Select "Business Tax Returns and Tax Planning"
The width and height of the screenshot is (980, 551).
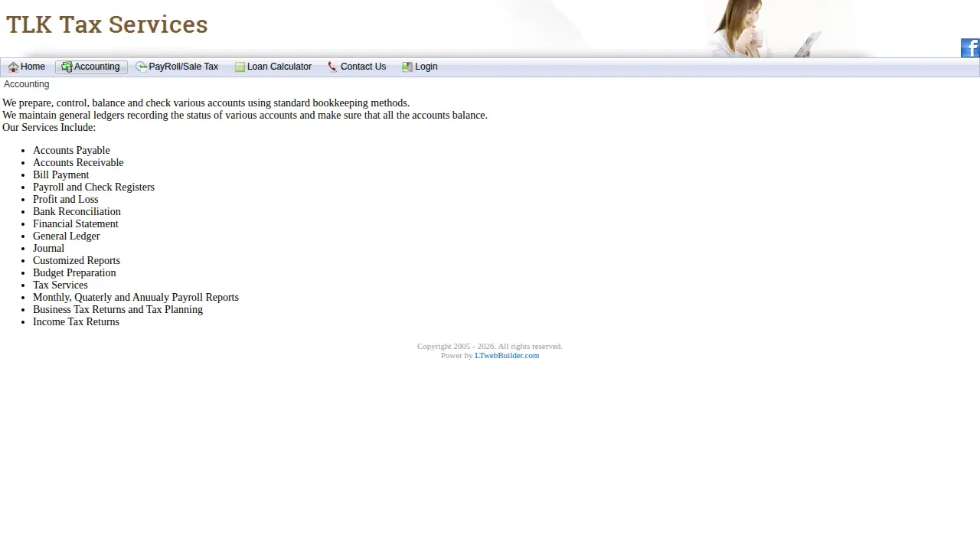(118, 309)
